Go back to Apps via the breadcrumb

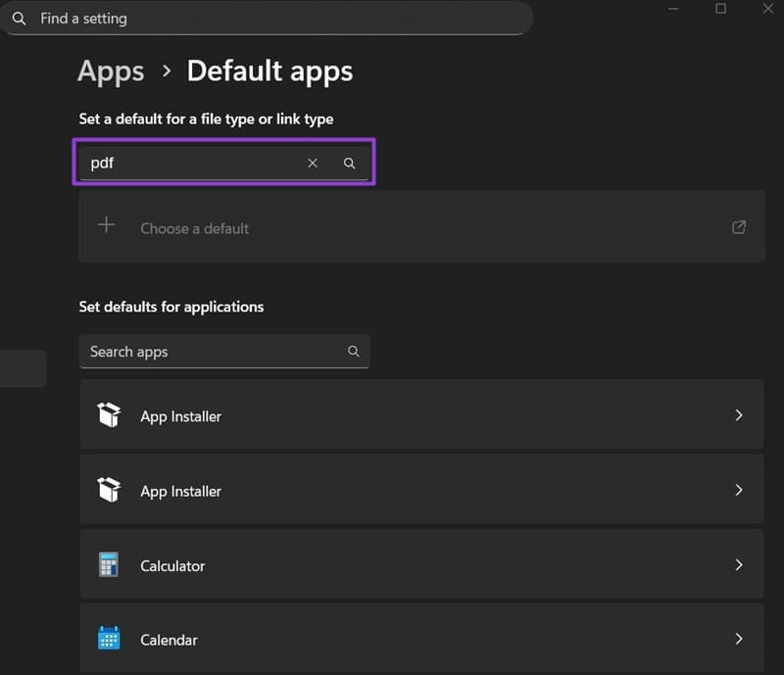[x=111, y=72]
